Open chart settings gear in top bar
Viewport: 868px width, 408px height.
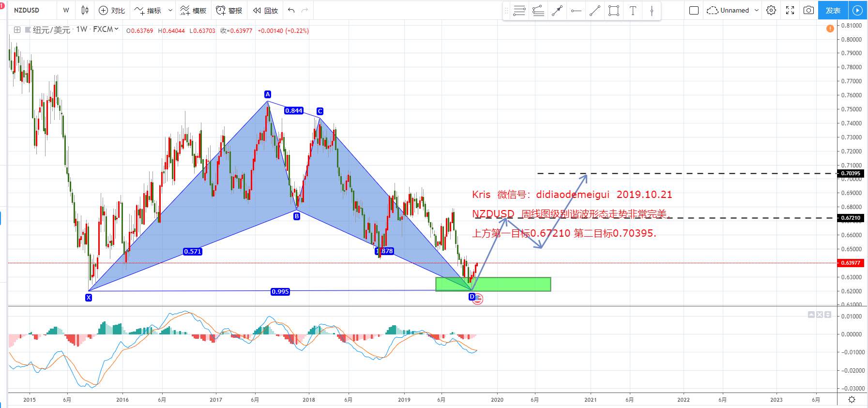click(771, 10)
